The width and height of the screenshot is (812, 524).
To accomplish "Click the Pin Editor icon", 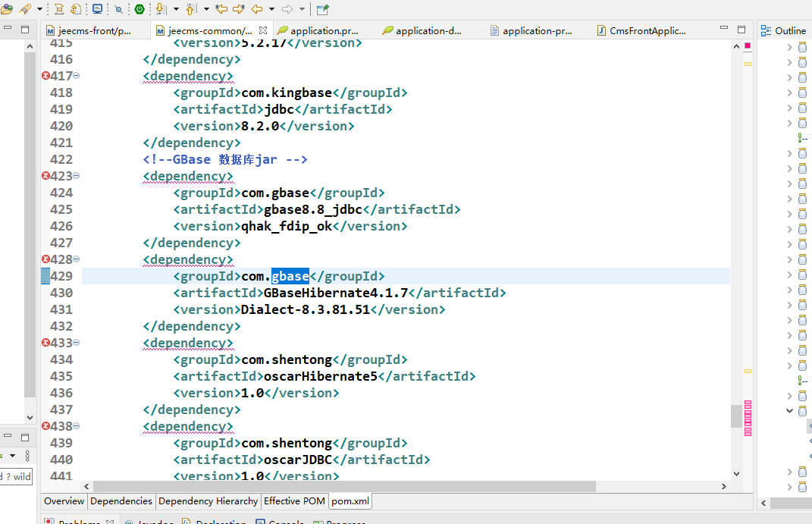I will pos(323,9).
